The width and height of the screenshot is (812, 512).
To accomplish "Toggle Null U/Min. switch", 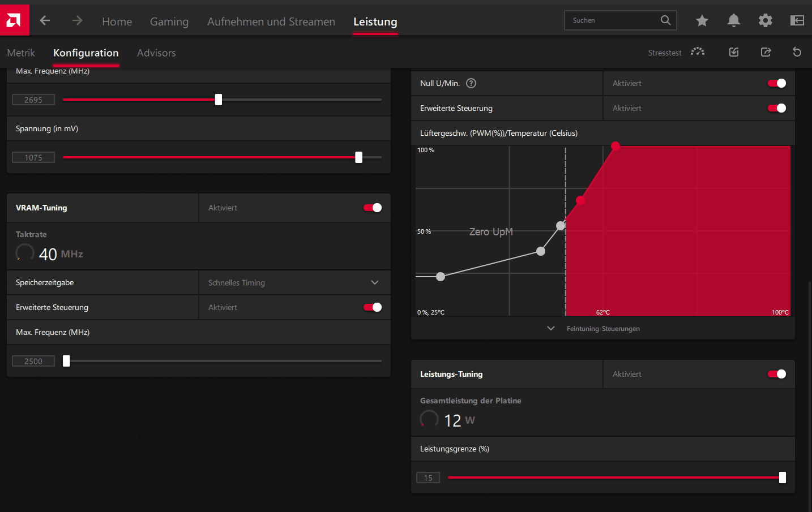I will point(777,83).
